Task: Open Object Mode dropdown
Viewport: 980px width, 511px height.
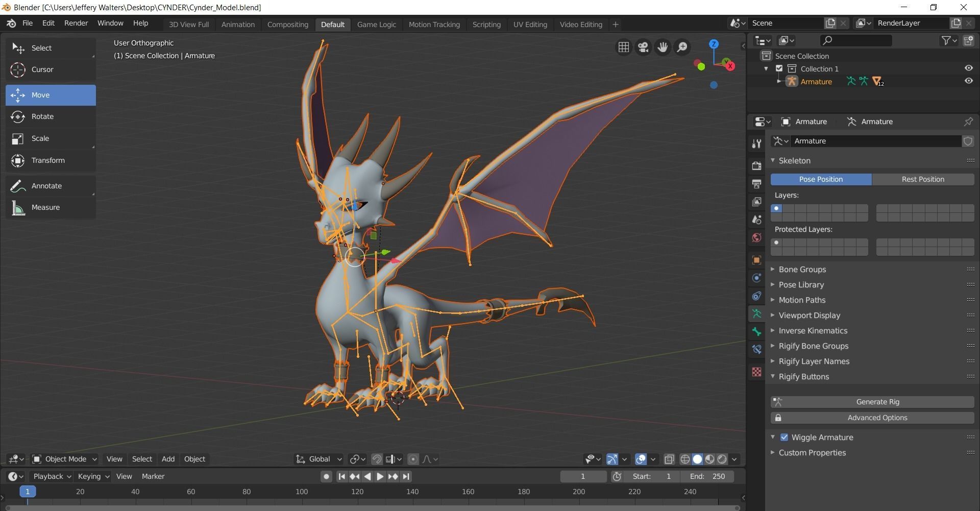Action: pos(64,459)
